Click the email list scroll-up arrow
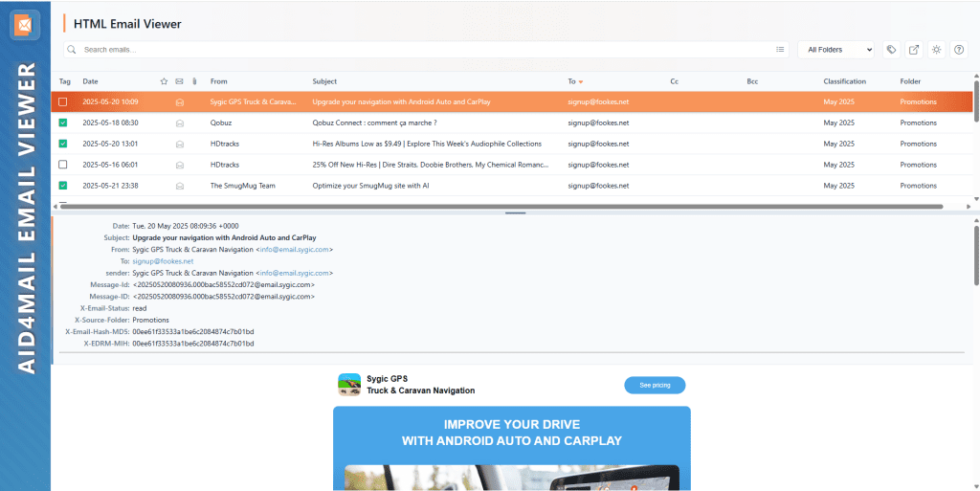Screen dimensions: 980x491 click(x=976, y=76)
